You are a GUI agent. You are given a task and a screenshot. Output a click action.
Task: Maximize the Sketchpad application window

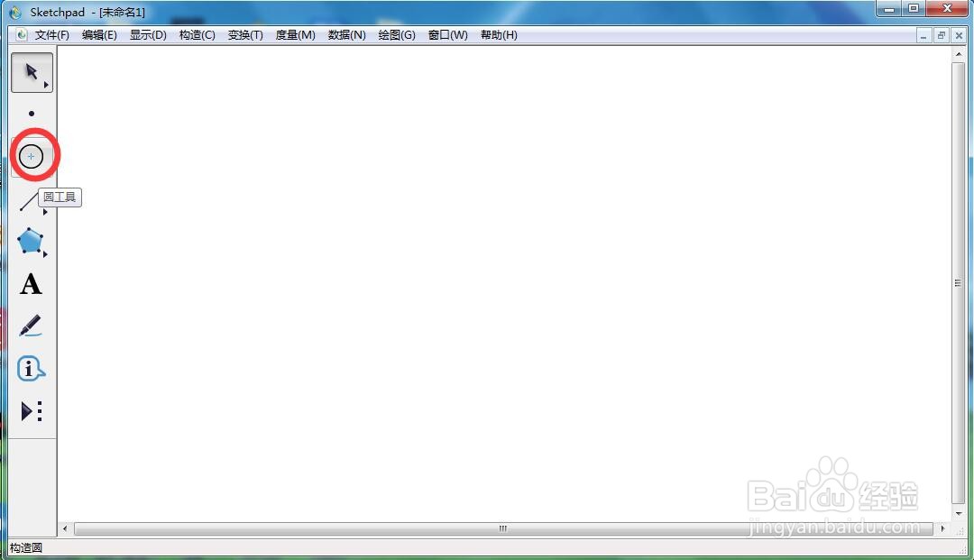point(913,9)
